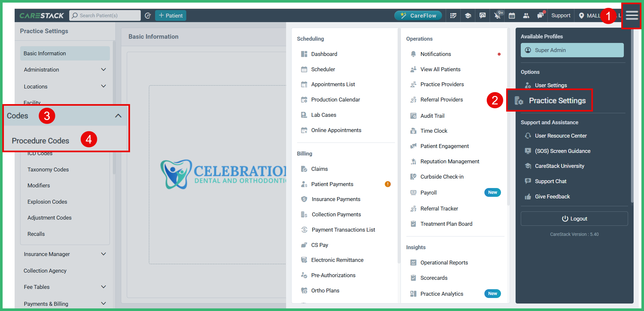Open the muted notifications bell with 9+ badge
Viewport: 644px width, 311px height.
[497, 15]
